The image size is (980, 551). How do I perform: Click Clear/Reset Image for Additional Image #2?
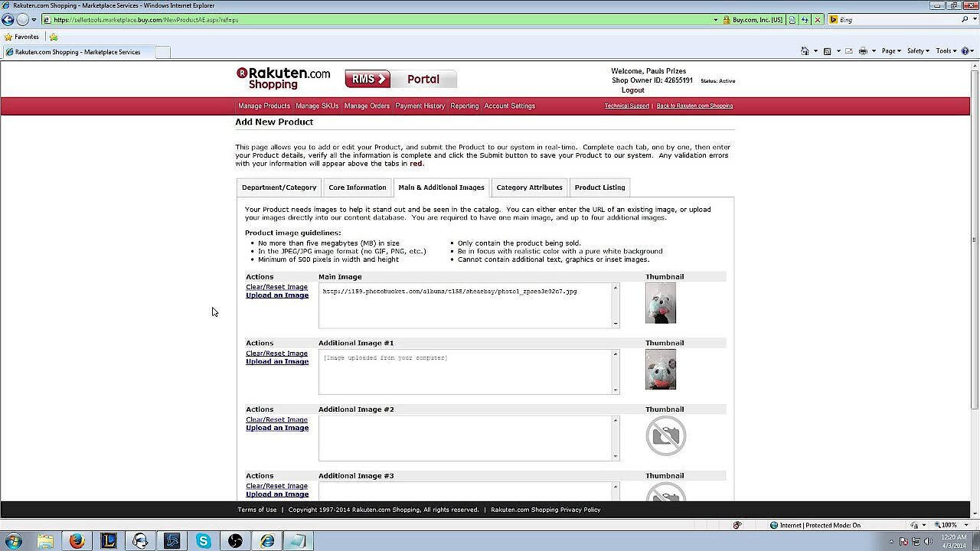pyautogui.click(x=276, y=419)
